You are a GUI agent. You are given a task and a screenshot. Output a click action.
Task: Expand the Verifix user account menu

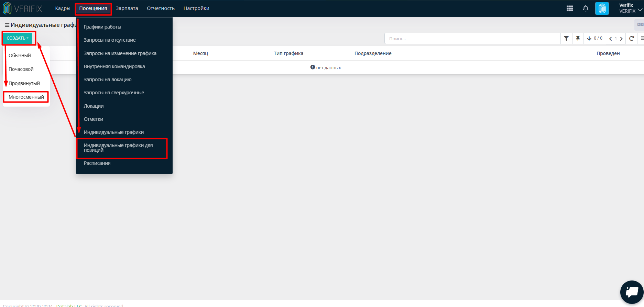click(630, 8)
